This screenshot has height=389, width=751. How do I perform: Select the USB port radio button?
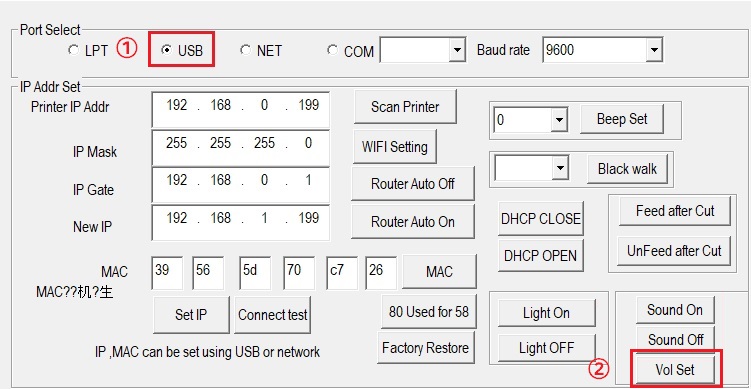click(167, 50)
